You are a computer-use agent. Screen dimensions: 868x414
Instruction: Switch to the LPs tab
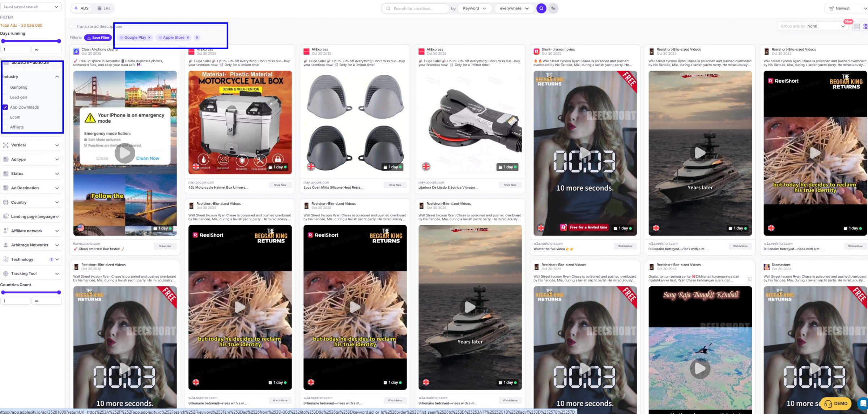click(x=104, y=8)
